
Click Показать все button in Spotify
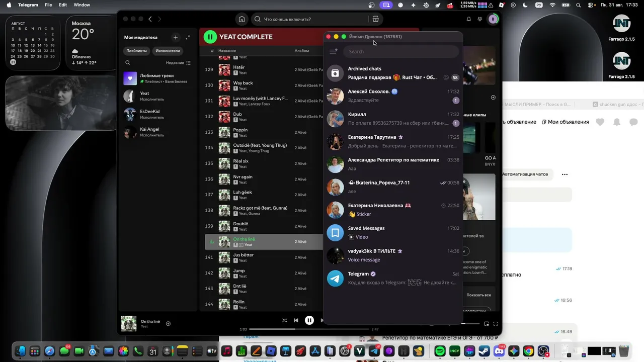click(x=478, y=295)
